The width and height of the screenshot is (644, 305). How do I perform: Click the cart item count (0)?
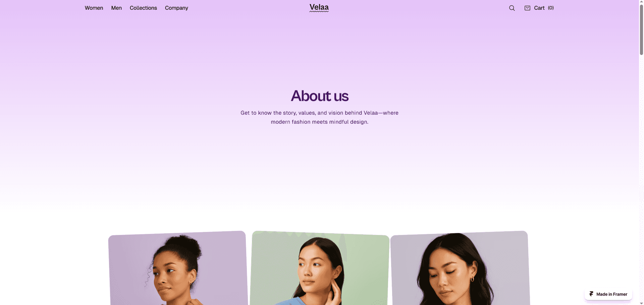click(x=551, y=8)
